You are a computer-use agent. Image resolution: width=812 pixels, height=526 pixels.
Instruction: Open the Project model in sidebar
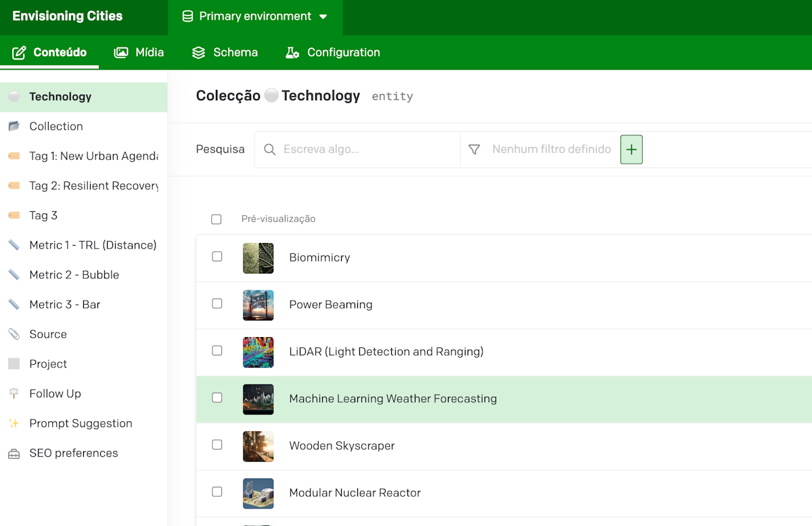(83, 364)
